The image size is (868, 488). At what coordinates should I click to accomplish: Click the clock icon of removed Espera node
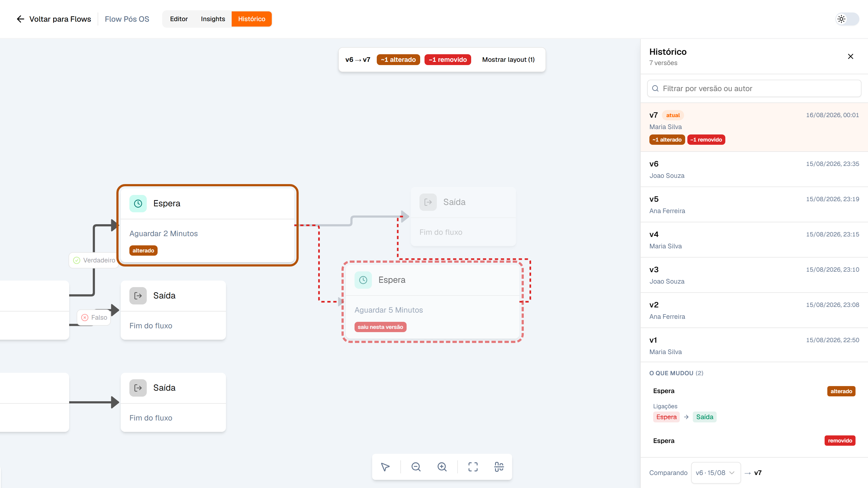pyautogui.click(x=363, y=280)
